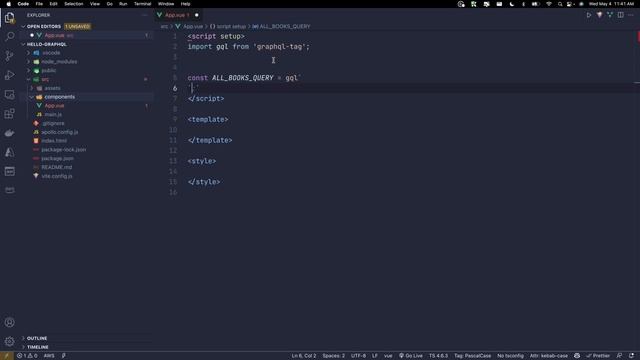The image size is (640, 360).
Task: Click the Do Not Disturb moon icon
Action: 512,4
